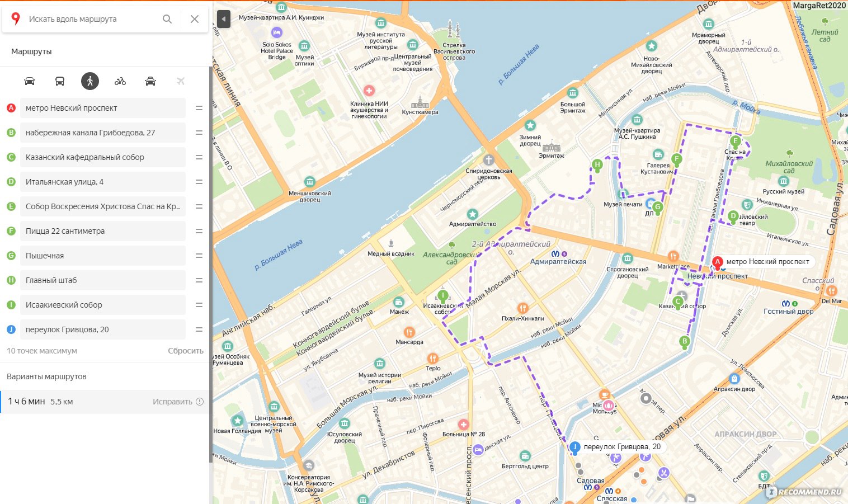Click the Адмиралтейство star icon
The height and width of the screenshot is (504, 848).
pyautogui.click(x=473, y=214)
